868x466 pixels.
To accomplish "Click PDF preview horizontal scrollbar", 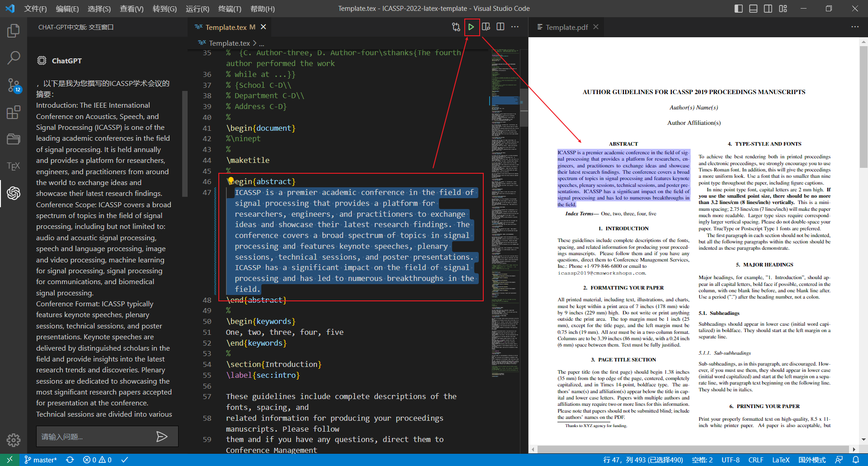I will 693,449.
